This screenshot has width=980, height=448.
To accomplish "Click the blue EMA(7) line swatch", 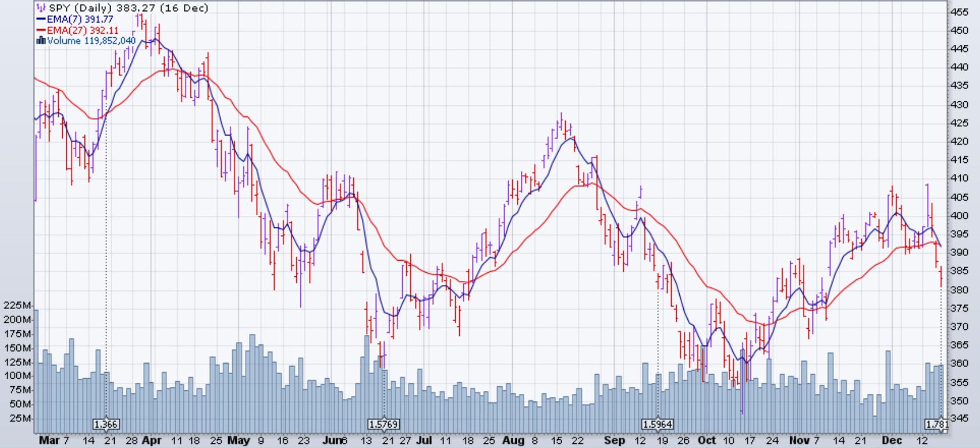I will point(41,19).
